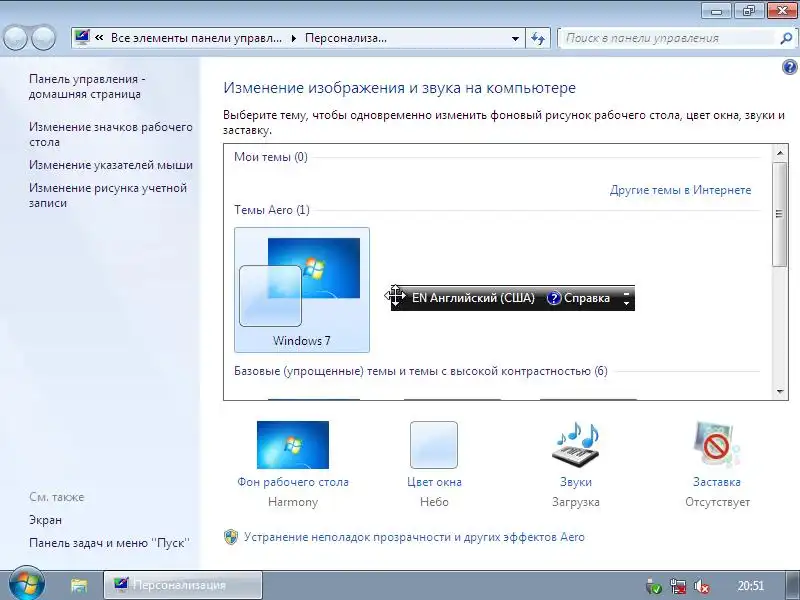This screenshot has height=600, width=800.
Task: Click the Небо text under window color
Action: tap(434, 502)
